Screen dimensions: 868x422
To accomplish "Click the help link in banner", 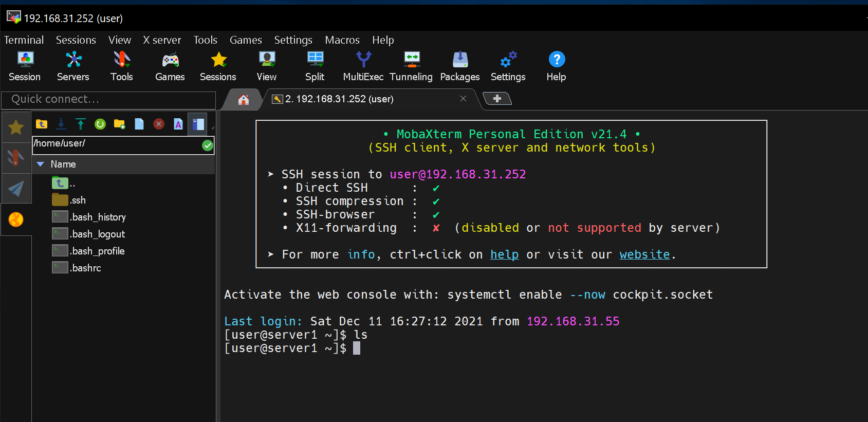I will [x=504, y=254].
